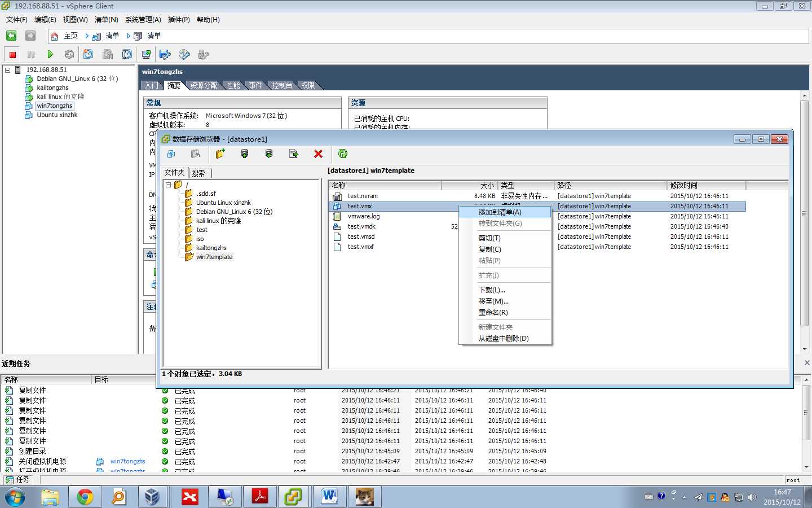
Task: Open the 文件(F) menu
Action: click(x=17, y=20)
